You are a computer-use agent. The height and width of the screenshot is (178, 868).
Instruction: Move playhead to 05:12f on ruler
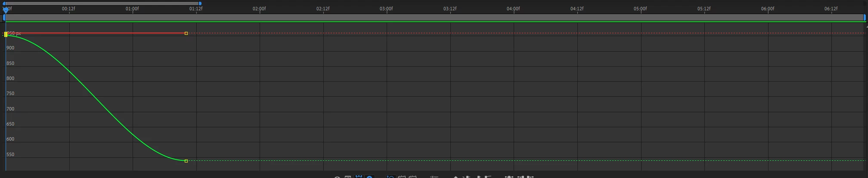(x=704, y=9)
